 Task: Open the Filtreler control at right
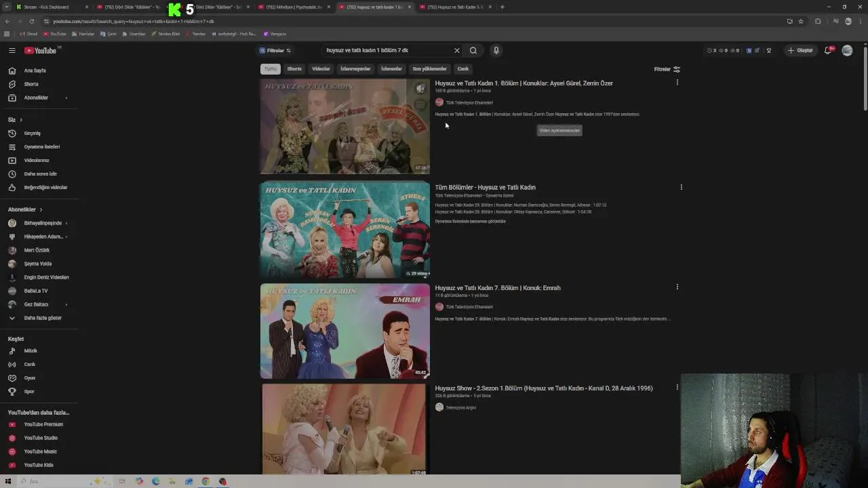pos(667,69)
